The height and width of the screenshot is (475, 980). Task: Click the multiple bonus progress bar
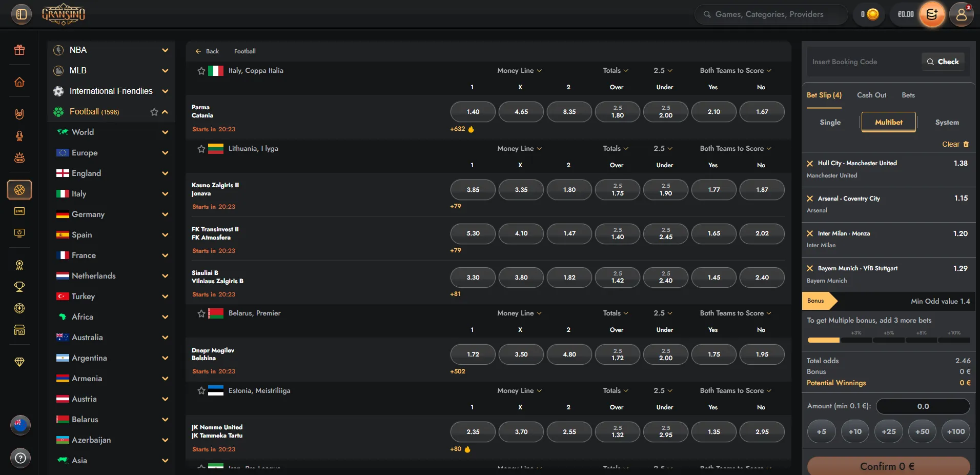click(888, 340)
